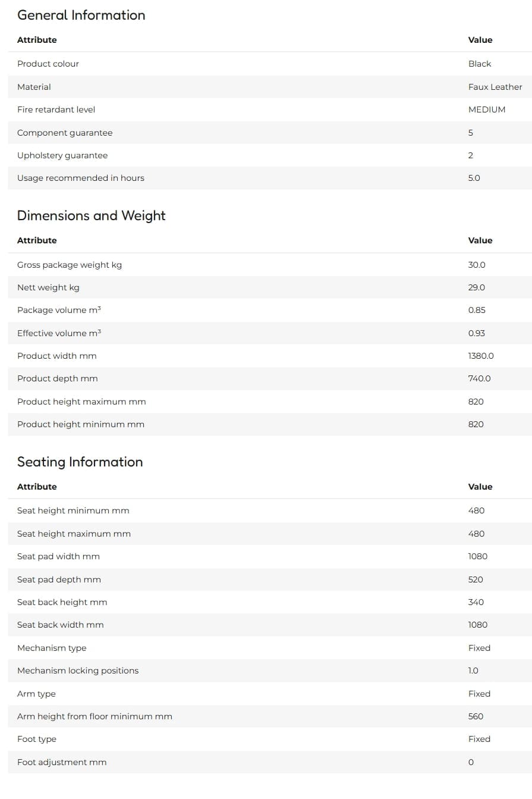The image size is (532, 799).
Task: Select the Gross package weight value 30.0
Action: (477, 265)
